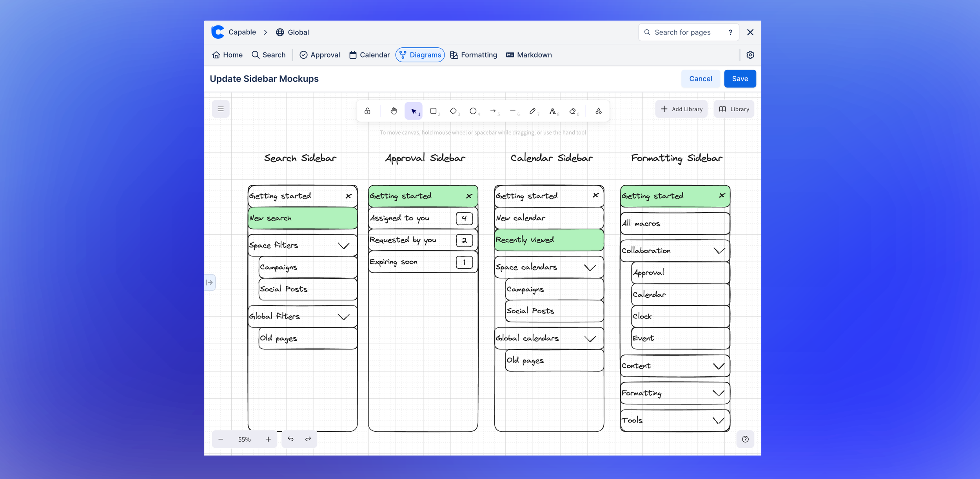Open the more shapes tools menu
The image size is (980, 479).
coord(598,111)
